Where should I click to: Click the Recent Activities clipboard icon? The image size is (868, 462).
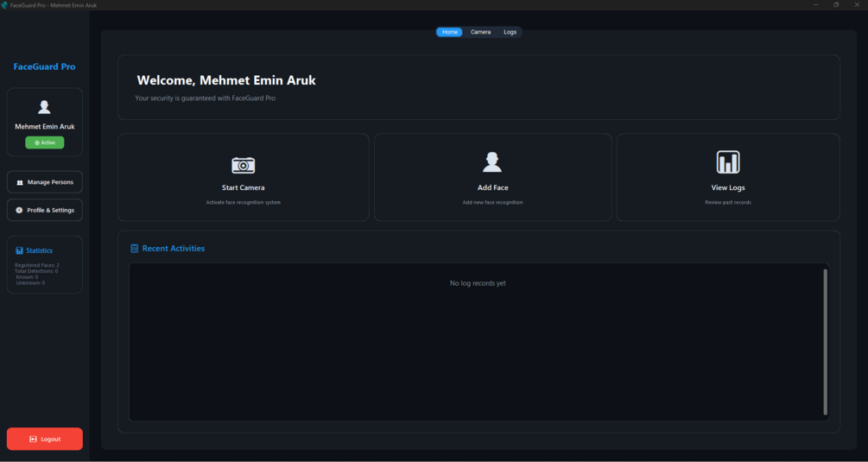click(x=134, y=249)
